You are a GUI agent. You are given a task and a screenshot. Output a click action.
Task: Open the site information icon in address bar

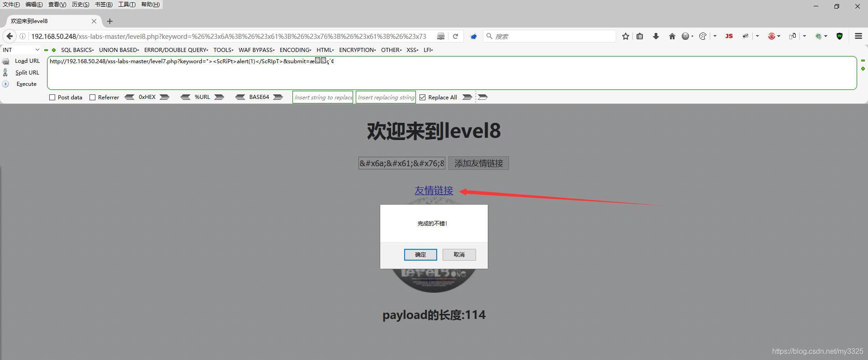(23, 36)
